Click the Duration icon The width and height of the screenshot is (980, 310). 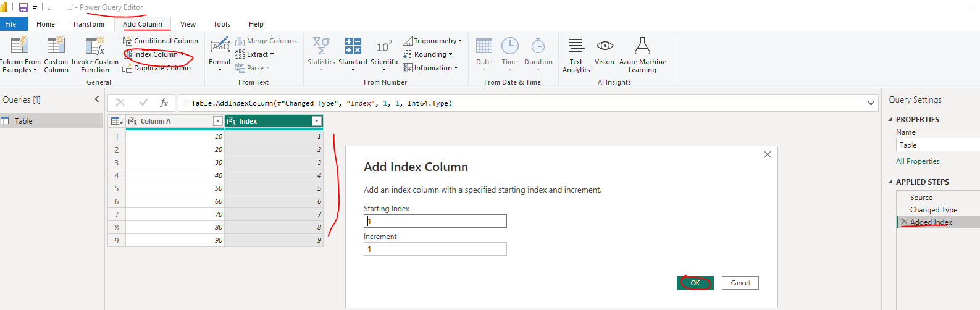pos(538,46)
